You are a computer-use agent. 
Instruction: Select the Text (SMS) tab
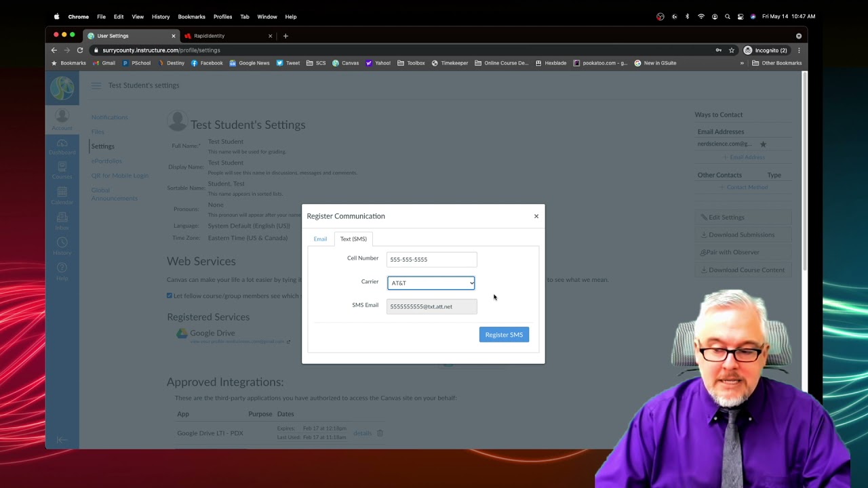point(353,239)
